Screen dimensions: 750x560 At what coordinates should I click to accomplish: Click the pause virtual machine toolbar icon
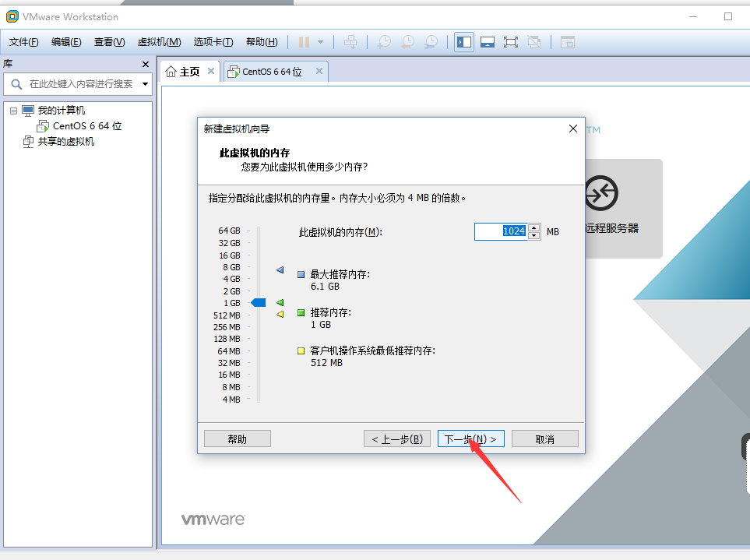(x=304, y=42)
